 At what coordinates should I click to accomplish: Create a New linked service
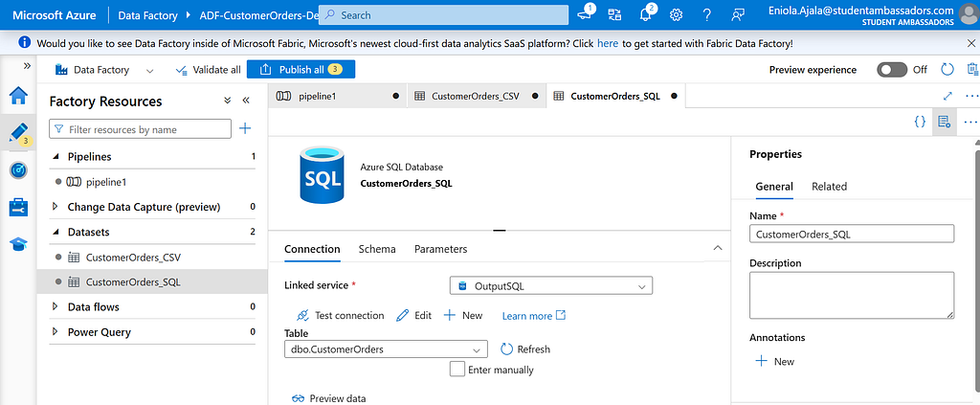462,315
